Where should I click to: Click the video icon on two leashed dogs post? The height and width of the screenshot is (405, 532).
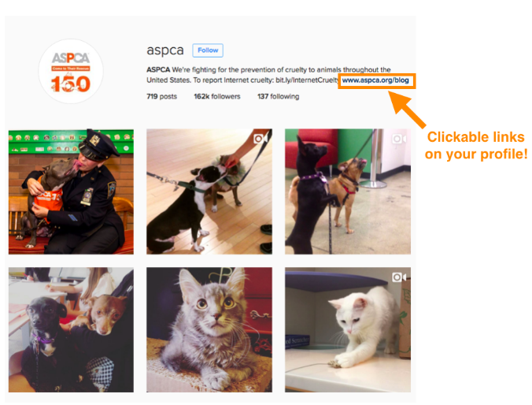tap(399, 139)
